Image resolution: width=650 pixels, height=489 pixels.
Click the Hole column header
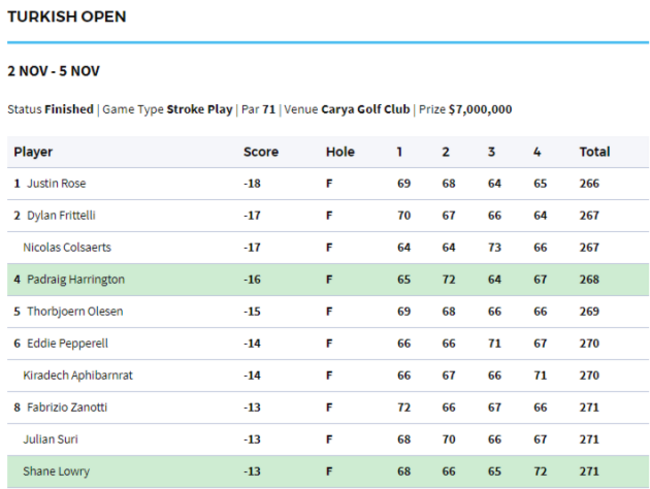point(340,152)
